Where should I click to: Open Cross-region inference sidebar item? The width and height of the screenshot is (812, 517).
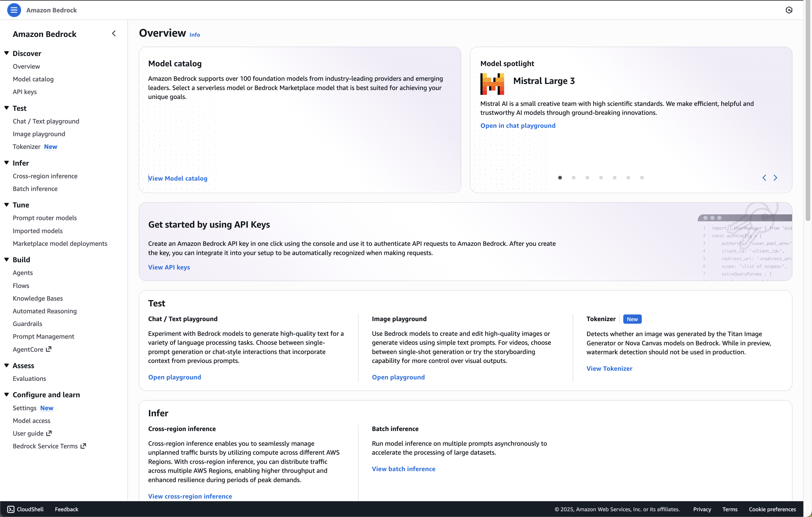45,176
